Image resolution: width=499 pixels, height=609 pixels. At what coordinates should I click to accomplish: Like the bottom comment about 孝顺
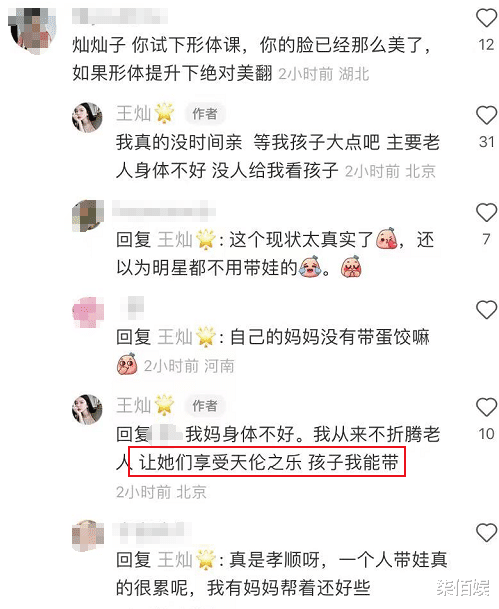click(x=486, y=532)
